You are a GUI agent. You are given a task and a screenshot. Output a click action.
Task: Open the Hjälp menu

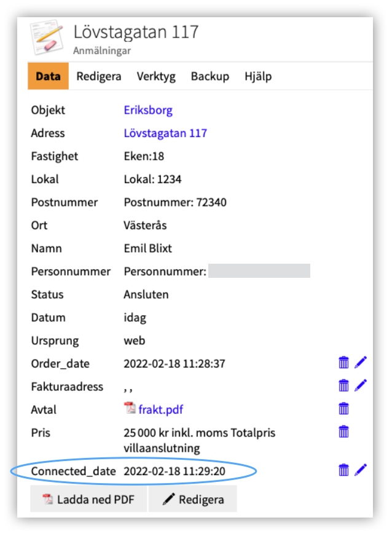pyautogui.click(x=258, y=77)
